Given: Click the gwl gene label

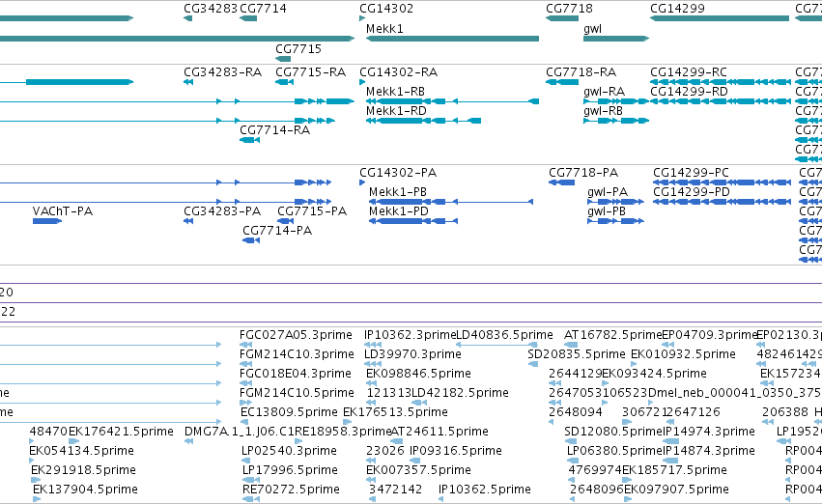Looking at the screenshot, I should tap(592, 29).
